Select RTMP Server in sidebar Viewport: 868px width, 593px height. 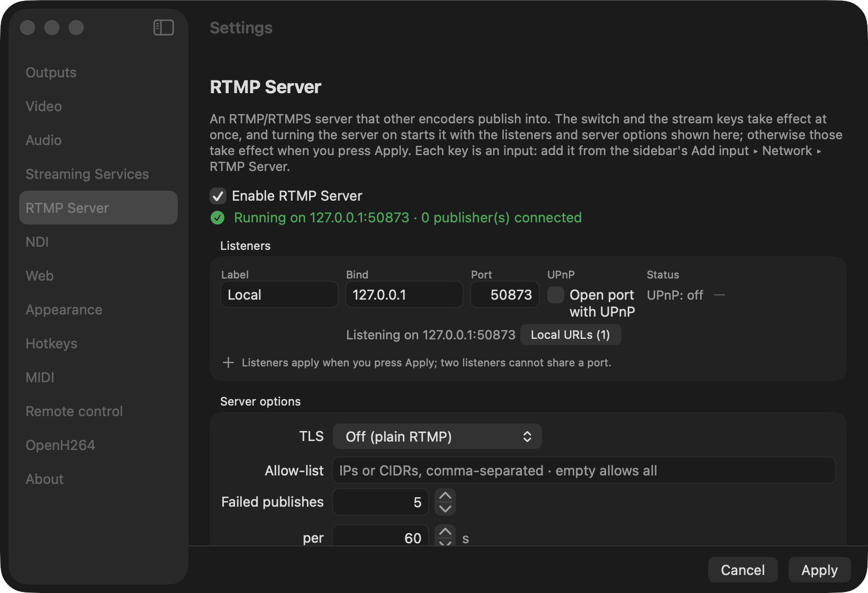click(98, 208)
